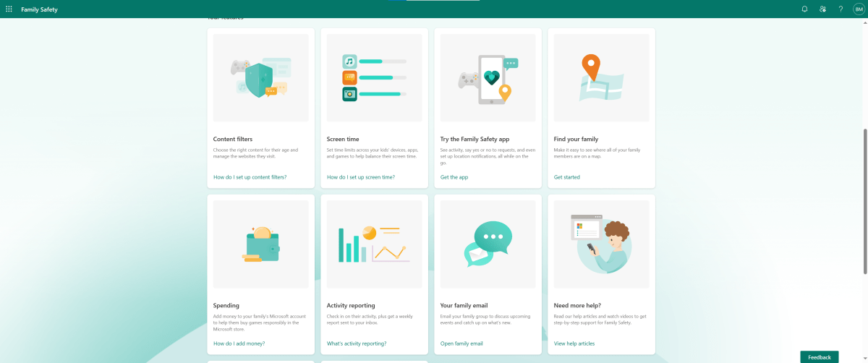Click the Screen time bars illustration
Viewport: 868px width, 363px height.
tap(375, 77)
